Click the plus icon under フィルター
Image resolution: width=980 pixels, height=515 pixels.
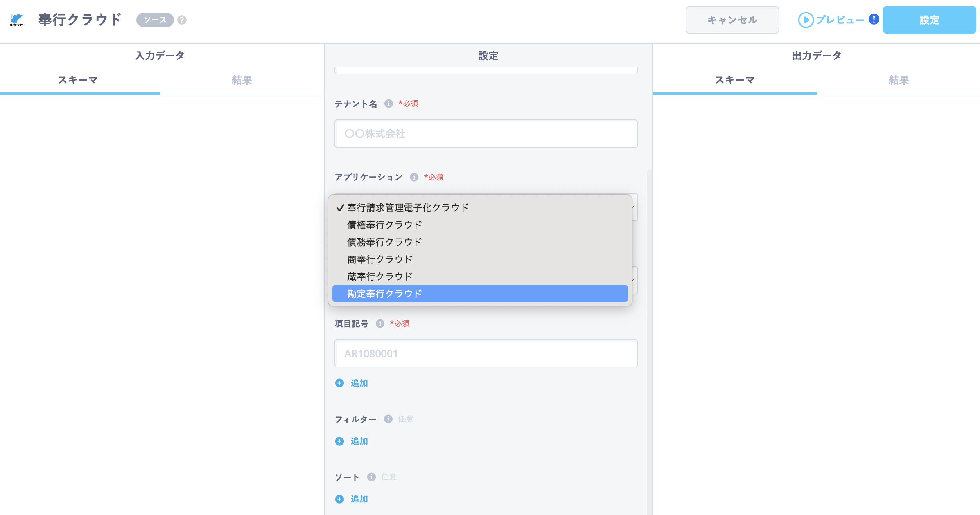tap(339, 441)
